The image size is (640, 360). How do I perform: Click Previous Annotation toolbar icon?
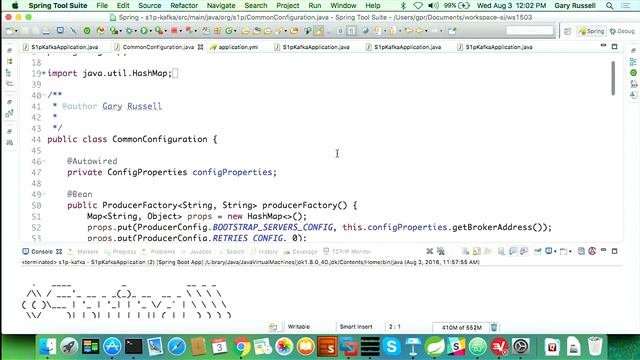coord(392,31)
